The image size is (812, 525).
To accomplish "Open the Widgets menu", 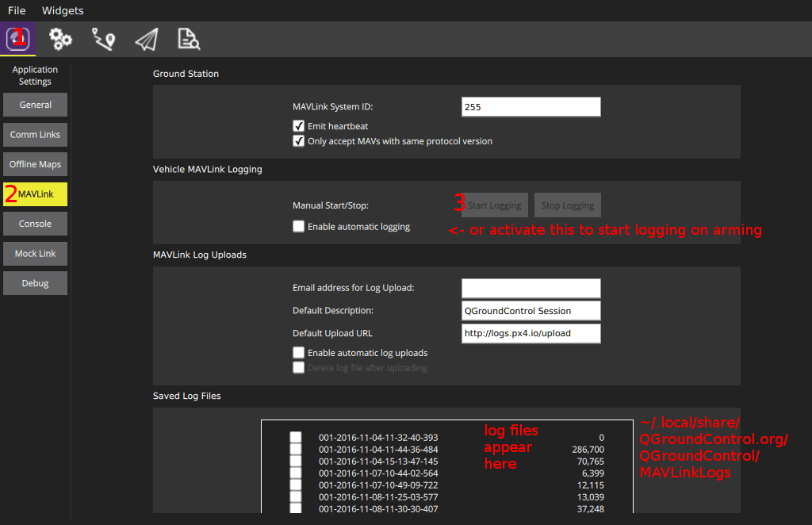I will point(62,10).
